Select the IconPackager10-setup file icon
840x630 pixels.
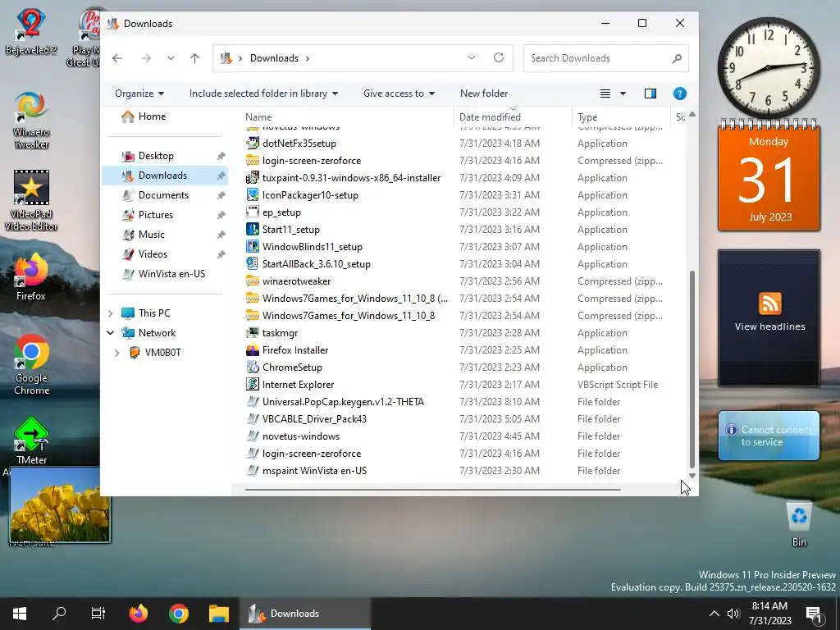(x=253, y=195)
